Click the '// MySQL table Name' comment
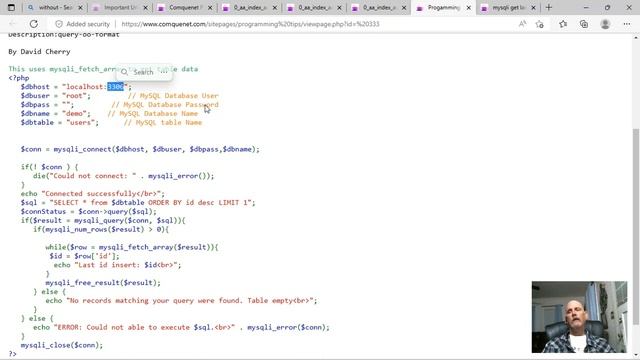 click(163, 122)
